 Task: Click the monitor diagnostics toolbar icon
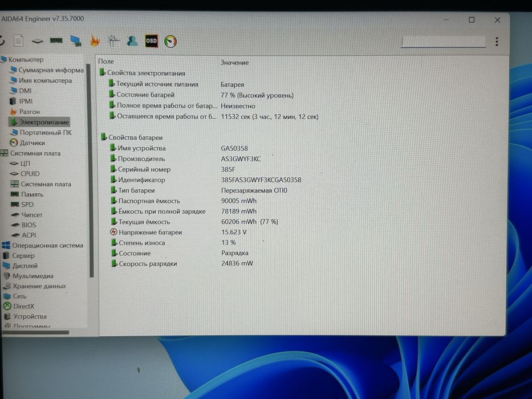coord(76,40)
